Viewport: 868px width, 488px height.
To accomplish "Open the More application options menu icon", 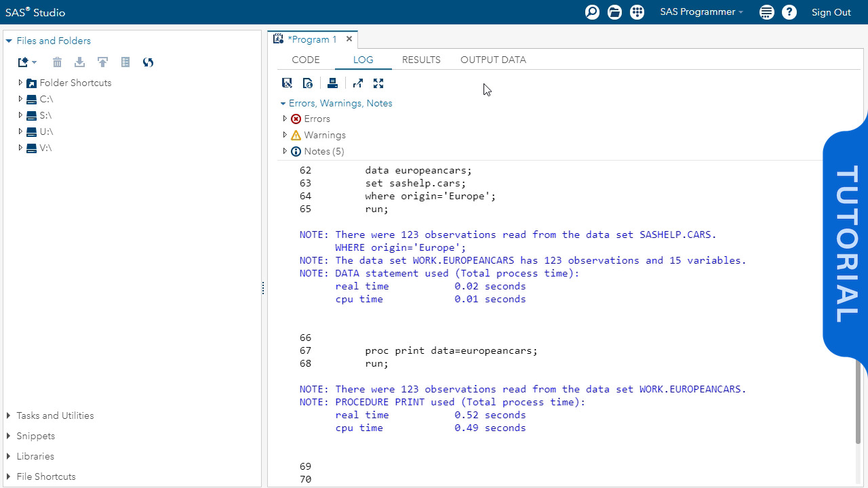I will click(766, 12).
